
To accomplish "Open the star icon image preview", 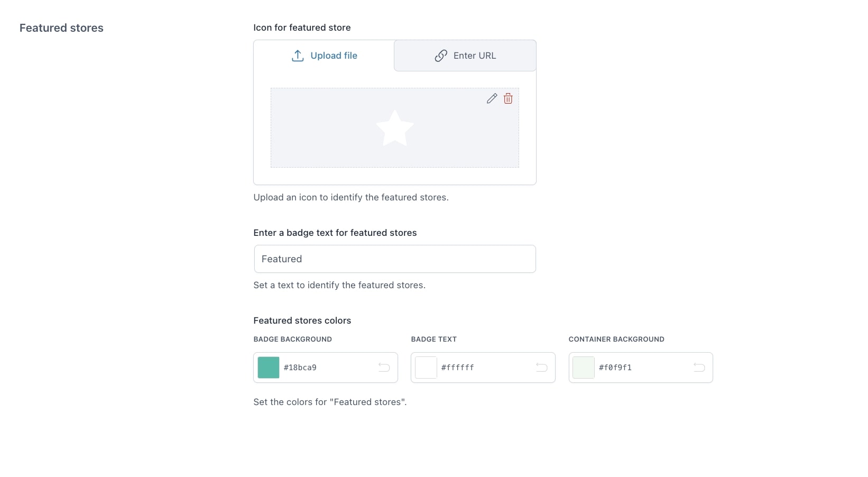I will click(x=395, y=128).
